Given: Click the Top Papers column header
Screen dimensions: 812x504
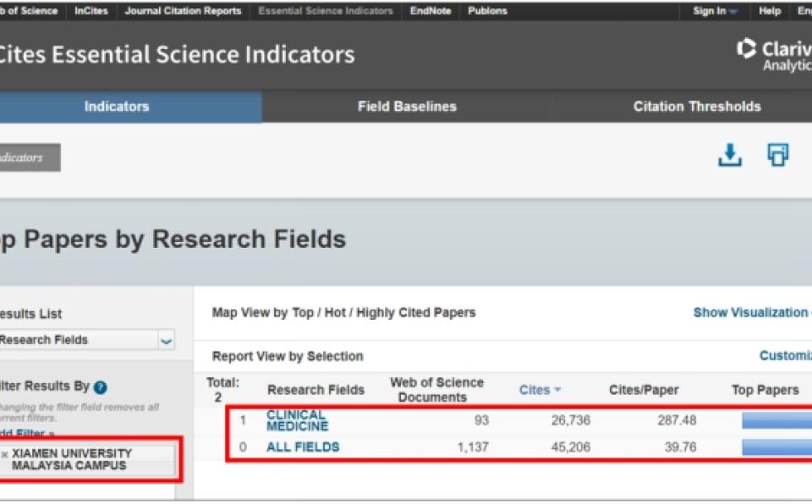Looking at the screenshot, I should coord(765,390).
